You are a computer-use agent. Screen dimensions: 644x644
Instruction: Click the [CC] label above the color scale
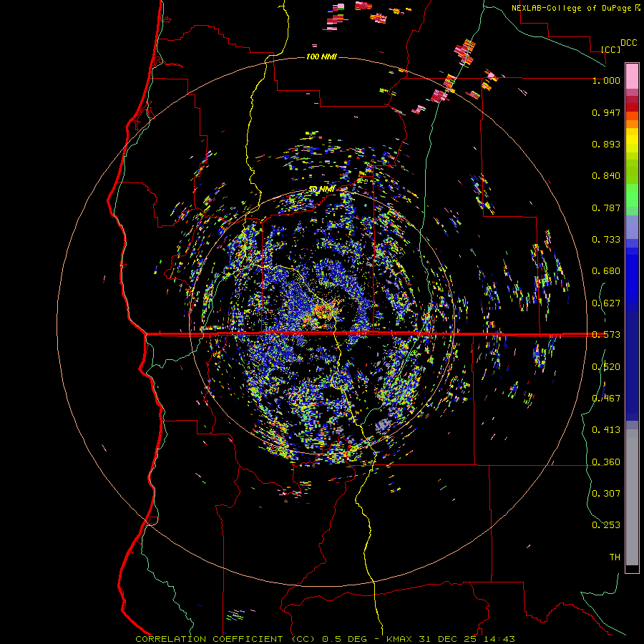tap(610, 49)
